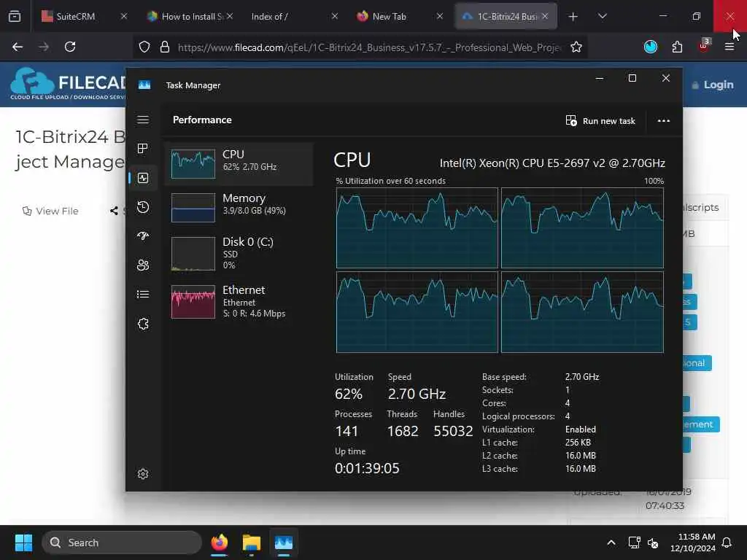Expand list all tabs dropdown in Firefox
The image size is (747, 560).
click(x=602, y=16)
